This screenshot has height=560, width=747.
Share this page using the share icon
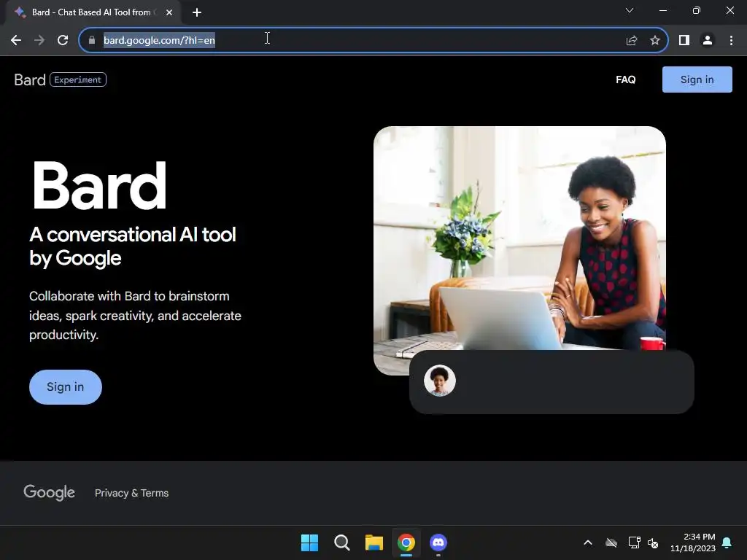click(632, 41)
